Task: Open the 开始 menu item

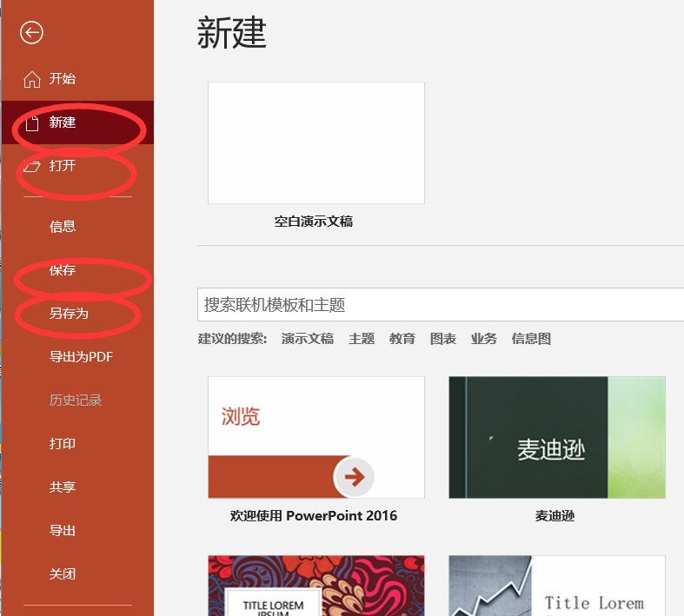Action: click(77, 79)
